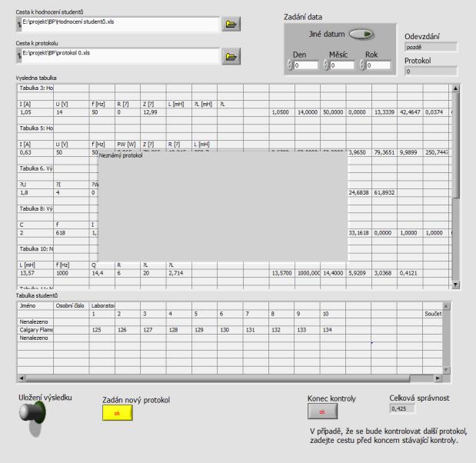Select the cell with value 42,4647
Viewport: 476px width, 463px height.
[x=410, y=112]
